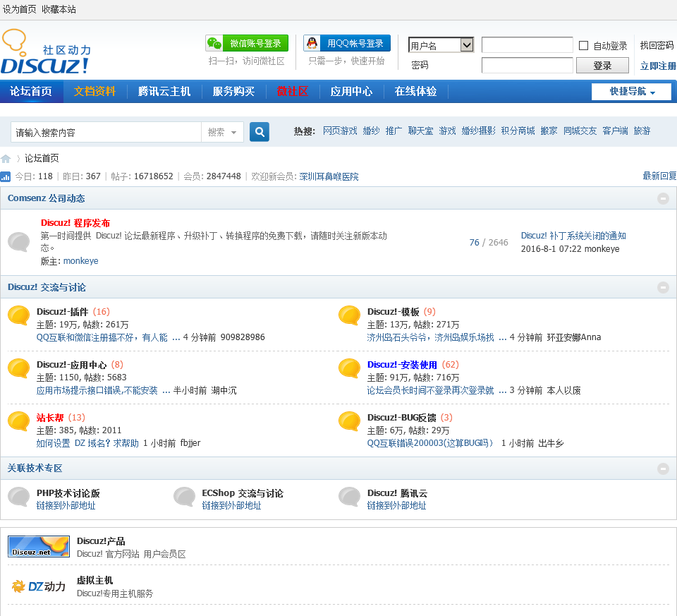Image resolution: width=677 pixels, height=616 pixels.
Task: Click the Discuz!-BUG反馈 forum bubble icon
Action: pos(350,421)
